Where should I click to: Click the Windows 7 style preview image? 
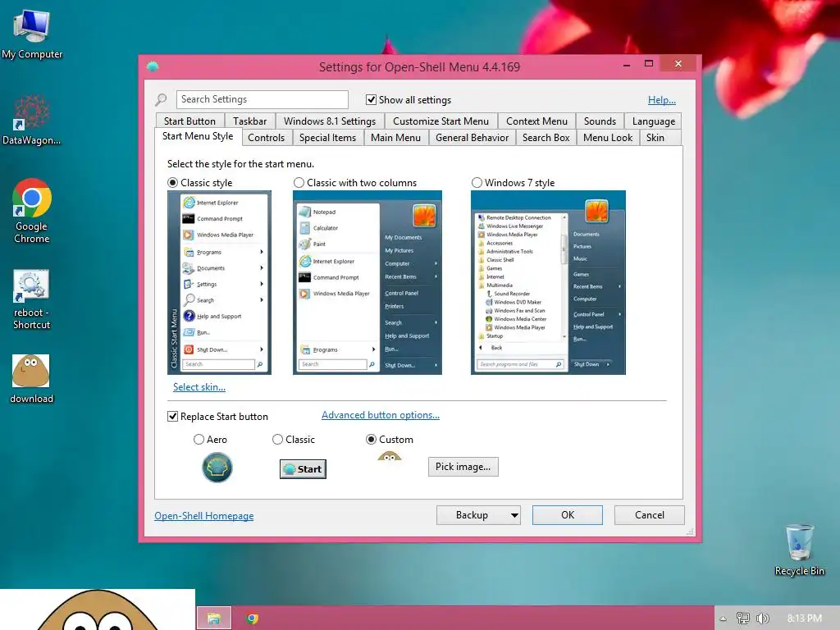548,282
